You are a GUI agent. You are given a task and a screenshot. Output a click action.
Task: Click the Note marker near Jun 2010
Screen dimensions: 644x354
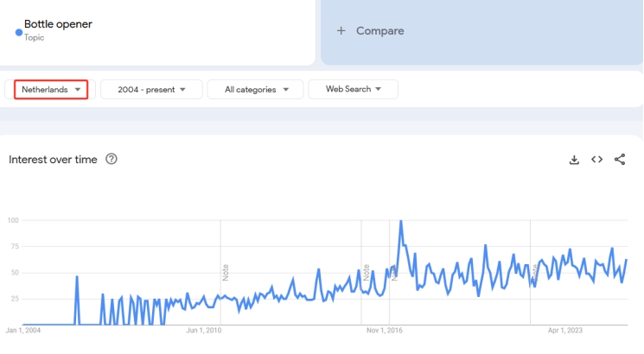(226, 271)
